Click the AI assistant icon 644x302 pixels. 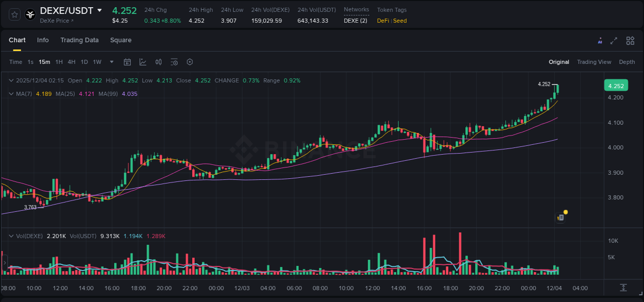(x=600, y=40)
